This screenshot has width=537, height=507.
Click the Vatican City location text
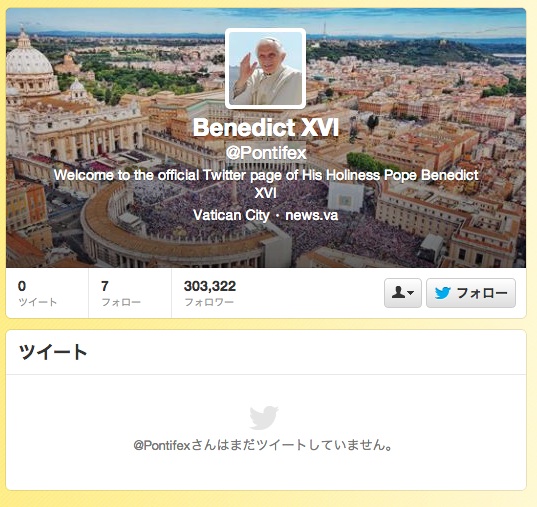(231, 215)
